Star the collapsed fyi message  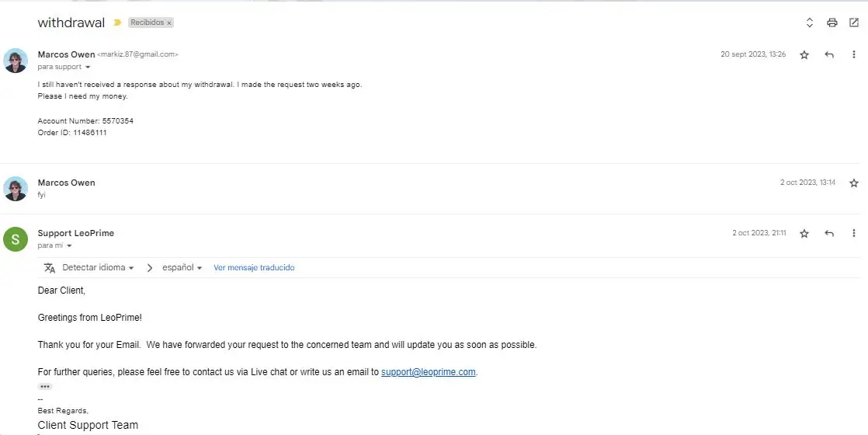click(x=854, y=183)
